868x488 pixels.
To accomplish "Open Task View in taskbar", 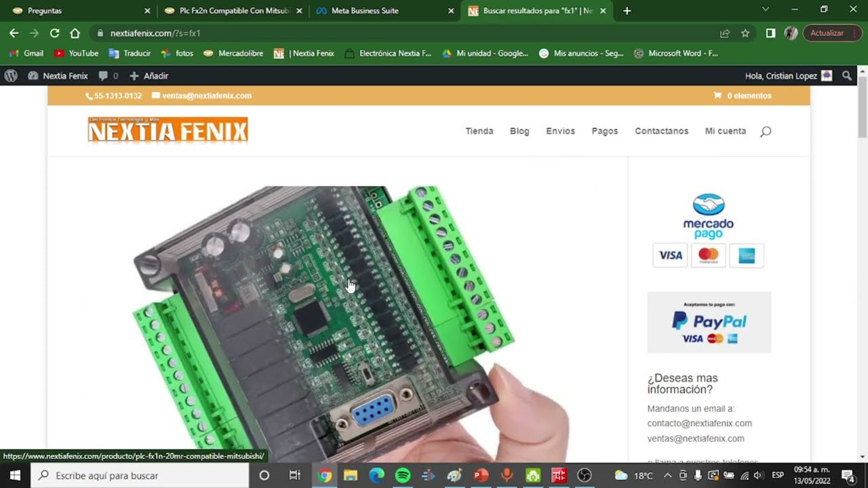I will tap(295, 475).
